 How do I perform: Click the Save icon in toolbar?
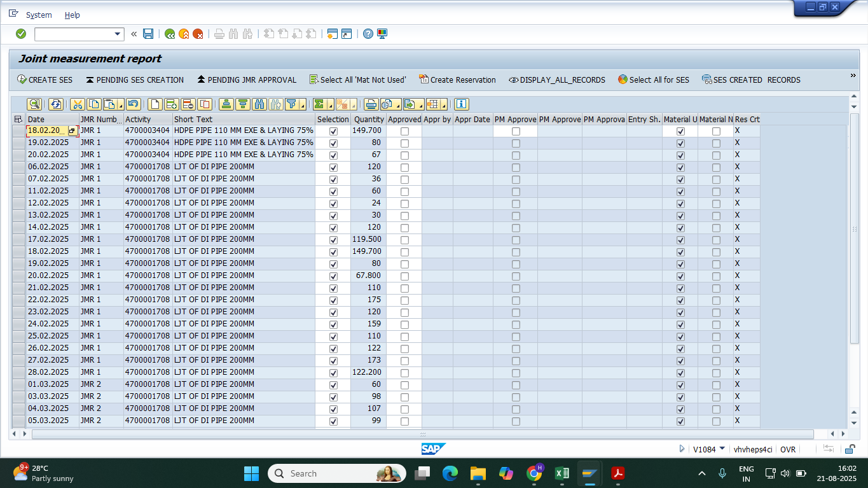[x=148, y=34]
